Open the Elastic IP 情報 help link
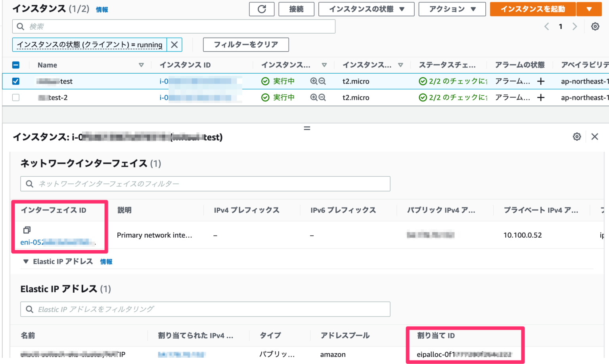The width and height of the screenshot is (609, 364). tap(106, 261)
